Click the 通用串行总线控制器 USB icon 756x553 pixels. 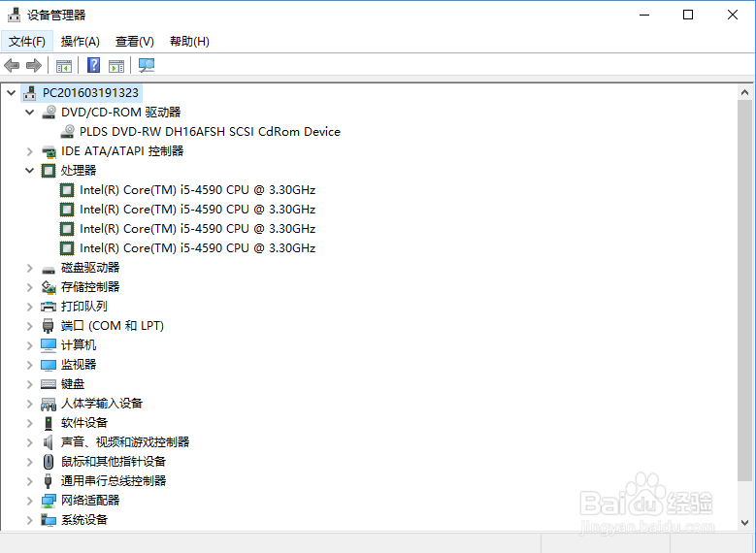49,481
